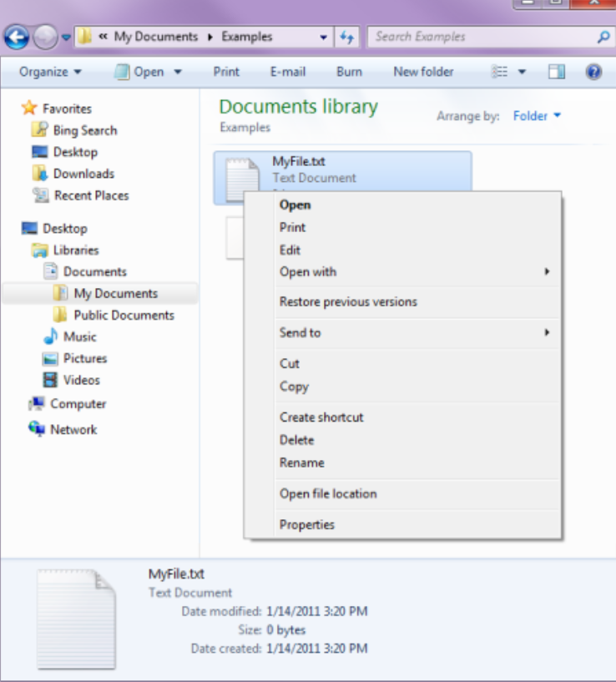
Task: Select Properties in the context menu
Action: point(306,525)
